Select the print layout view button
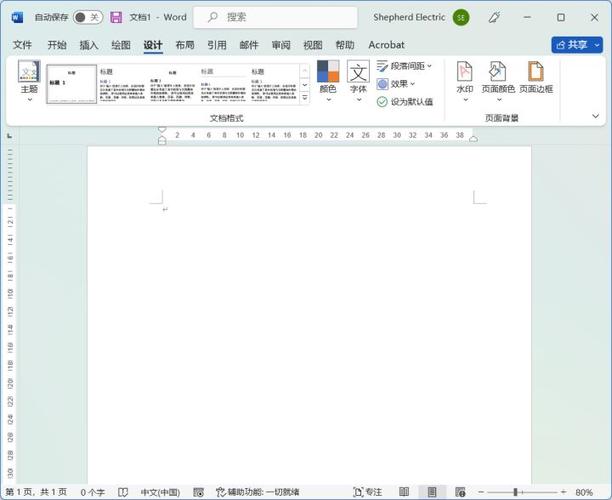 click(432, 492)
